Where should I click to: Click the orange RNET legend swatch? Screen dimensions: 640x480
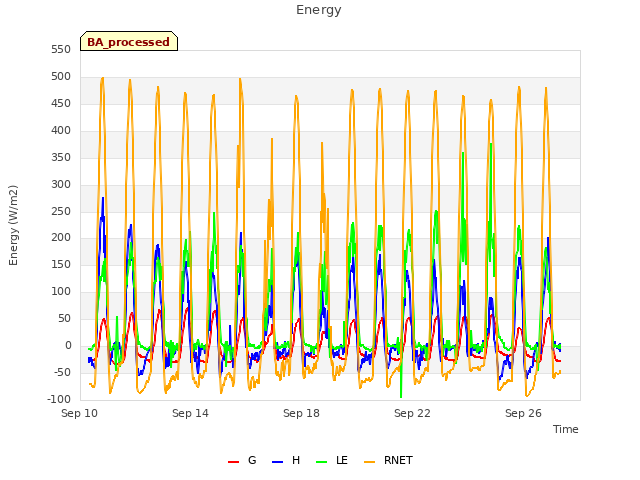point(369,462)
